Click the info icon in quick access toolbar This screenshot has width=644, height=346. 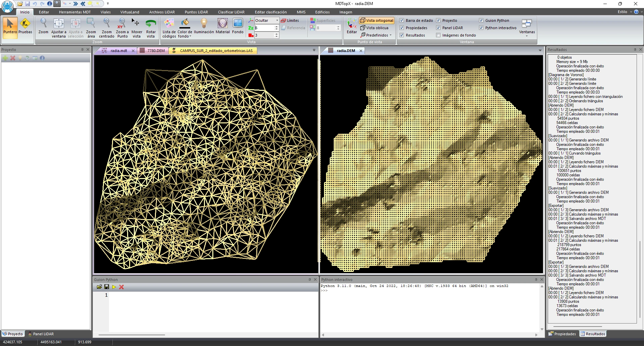[x=50, y=4]
